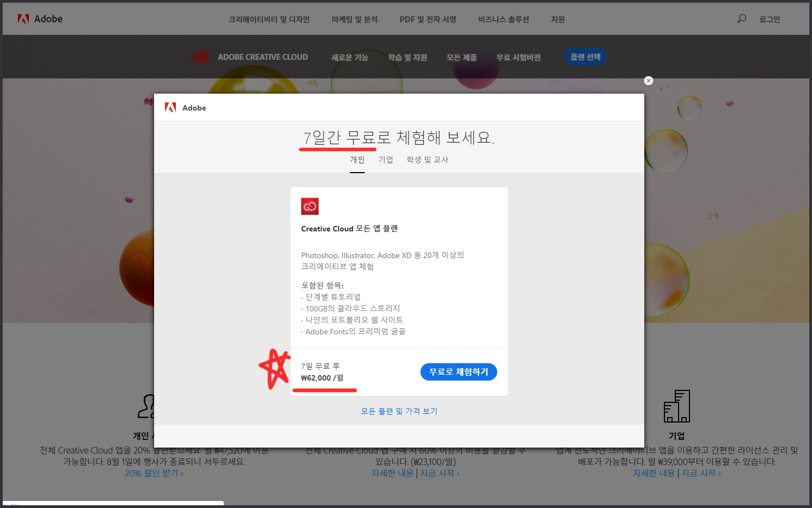Click the Creative Cloud logo in sub-navigation
812x508 pixels.
coord(200,57)
